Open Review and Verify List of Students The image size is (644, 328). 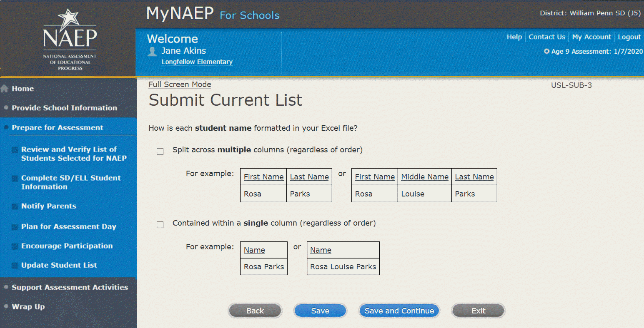click(74, 154)
